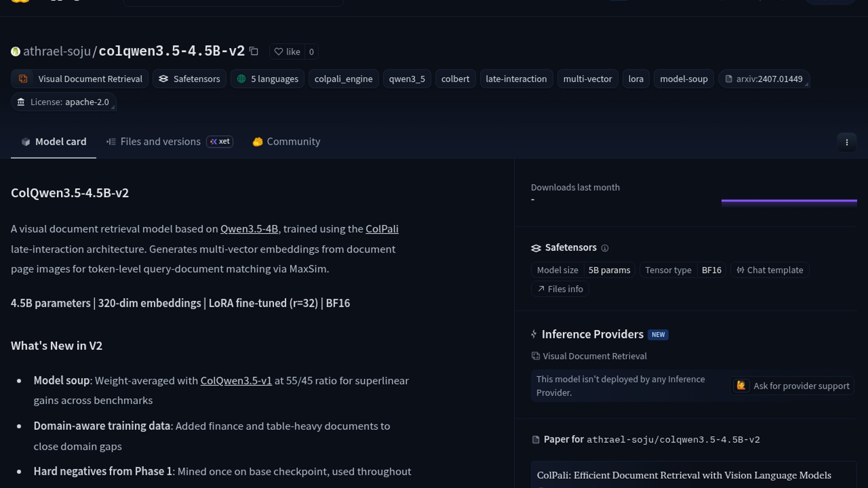Click Ask for provider support
This screenshot has height=488, width=868.
pyautogui.click(x=793, y=386)
